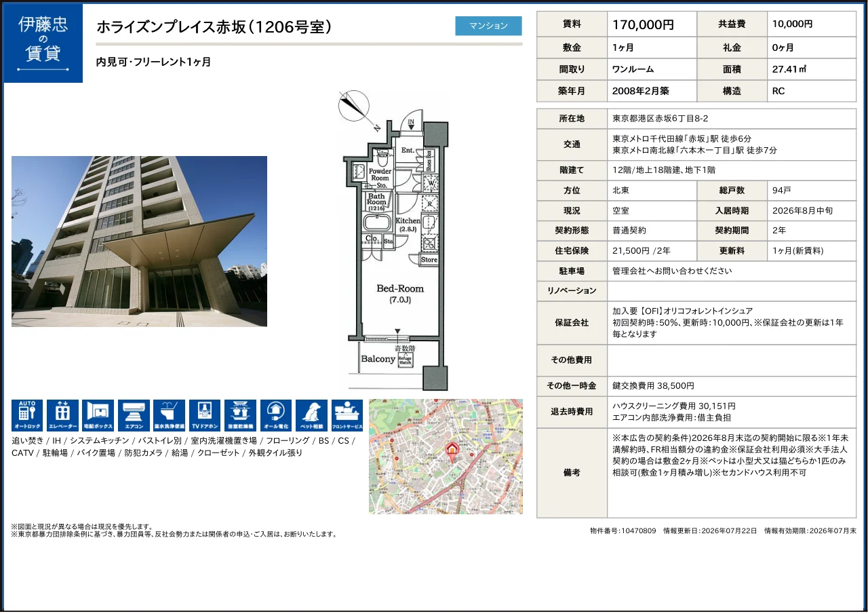868x614 pixels.
Task: Click the ペット相談 pet icon
Action: point(312,415)
